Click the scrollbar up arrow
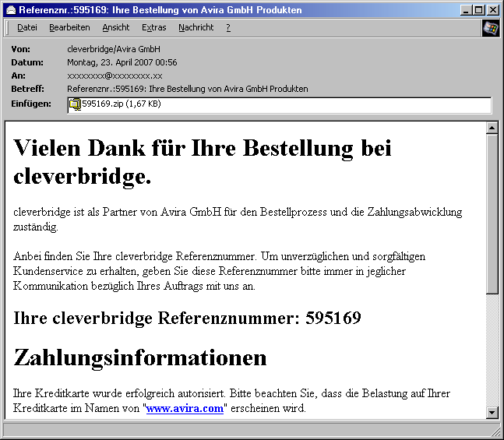This screenshot has width=504, height=440. point(492,128)
